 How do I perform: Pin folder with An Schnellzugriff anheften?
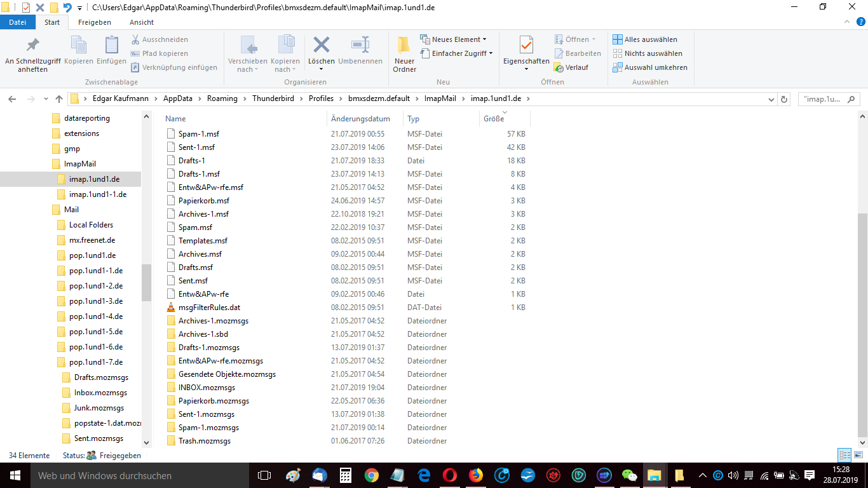click(32, 46)
